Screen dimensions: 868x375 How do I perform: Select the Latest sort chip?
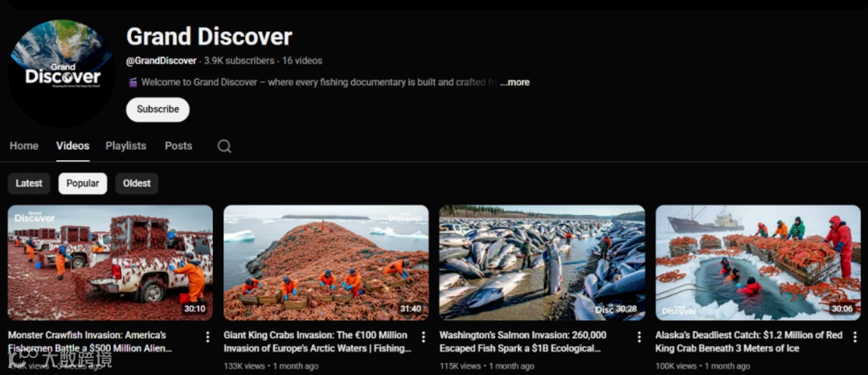pos(29,183)
